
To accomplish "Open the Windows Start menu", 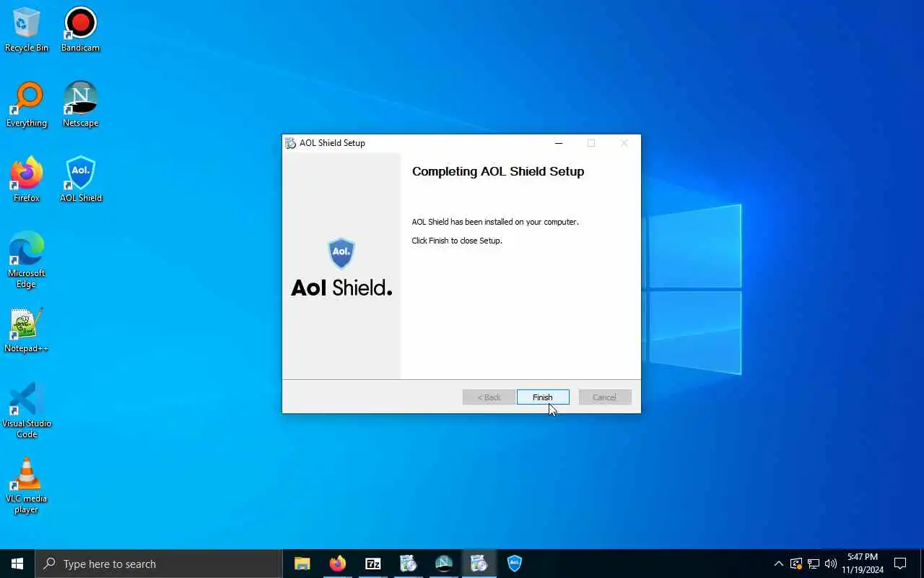I will (17, 564).
